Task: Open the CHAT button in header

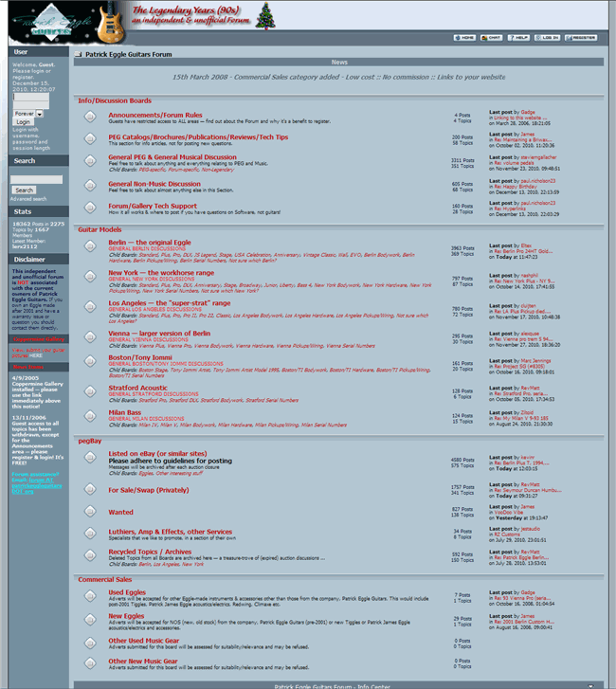Action: (x=491, y=38)
